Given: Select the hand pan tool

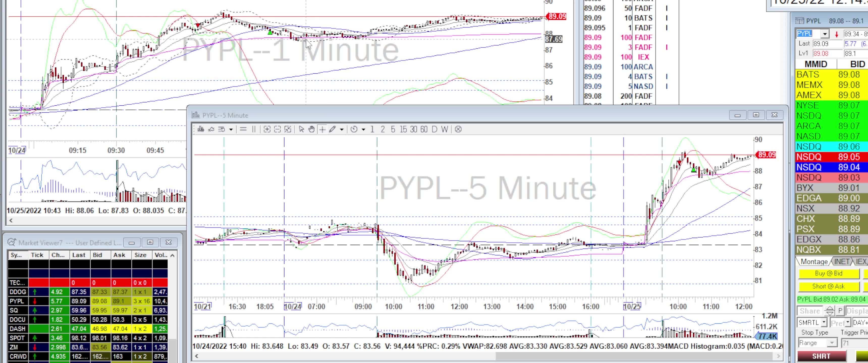Looking at the screenshot, I should [x=312, y=129].
